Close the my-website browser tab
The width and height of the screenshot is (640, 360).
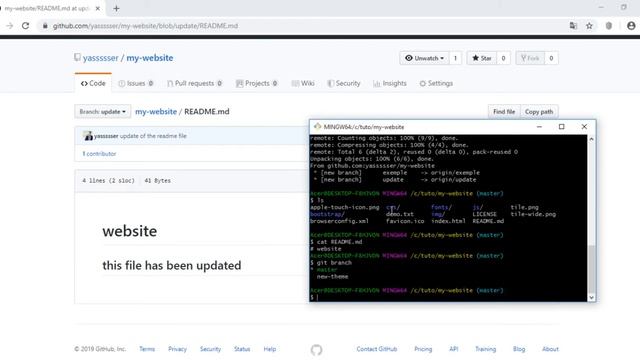[98, 8]
